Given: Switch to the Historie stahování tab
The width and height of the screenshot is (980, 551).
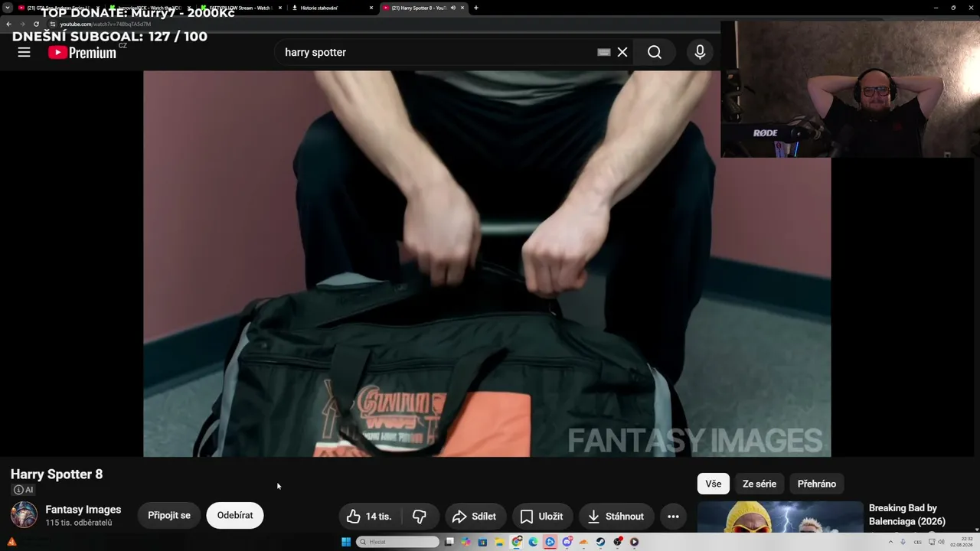Looking at the screenshot, I should (x=332, y=8).
